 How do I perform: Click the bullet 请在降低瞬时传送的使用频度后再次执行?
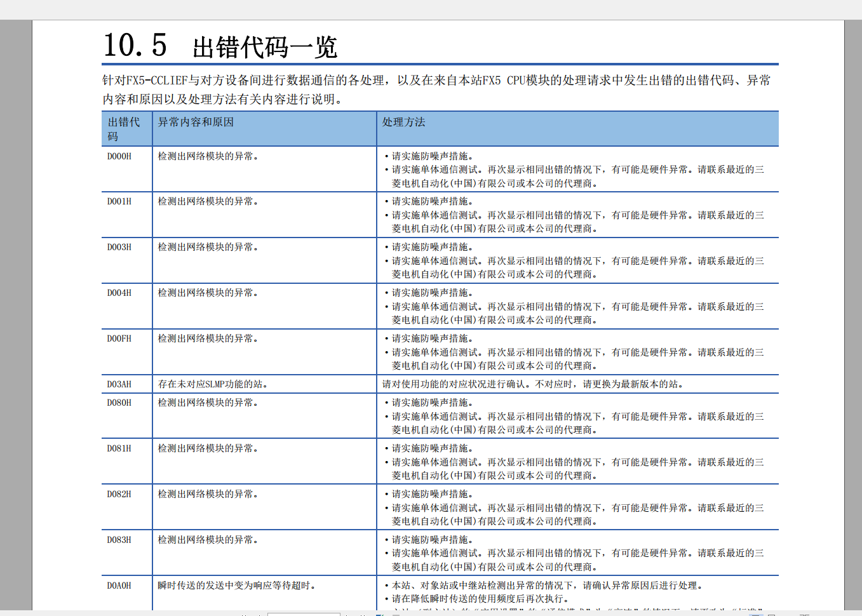480,599
